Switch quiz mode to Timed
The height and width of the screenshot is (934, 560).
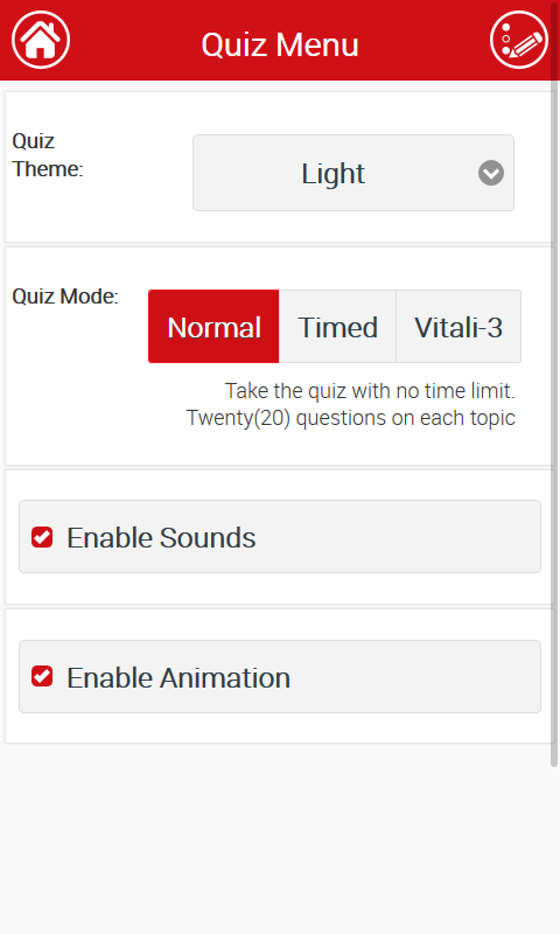(x=338, y=327)
